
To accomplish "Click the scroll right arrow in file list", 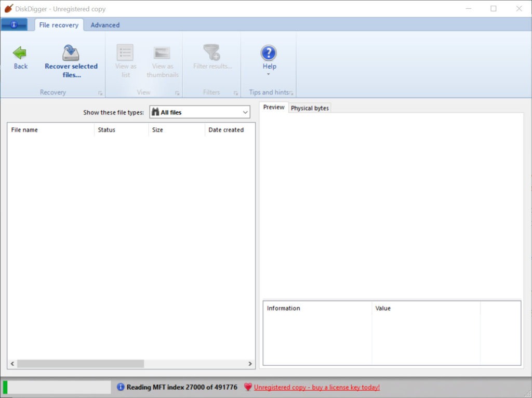I will 250,364.
